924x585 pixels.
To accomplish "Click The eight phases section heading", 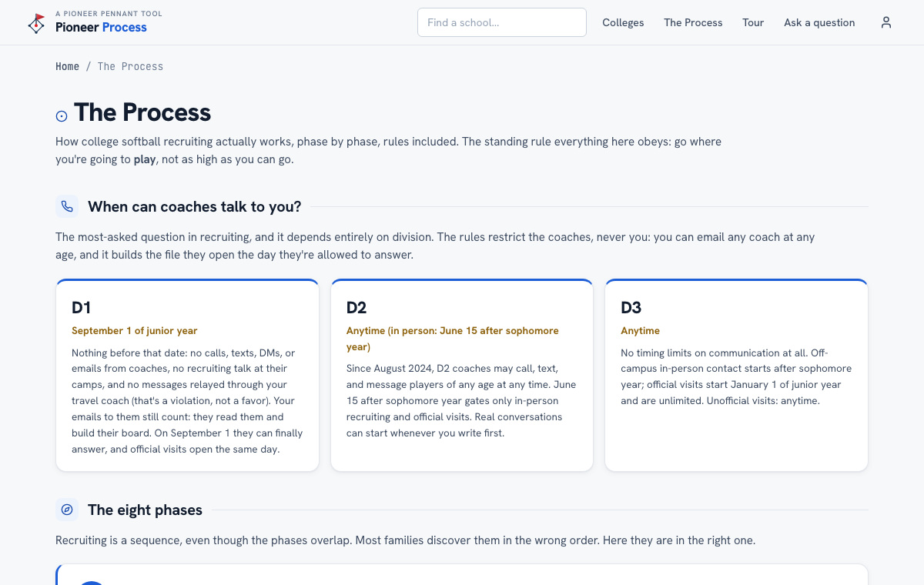I will 145,510.
